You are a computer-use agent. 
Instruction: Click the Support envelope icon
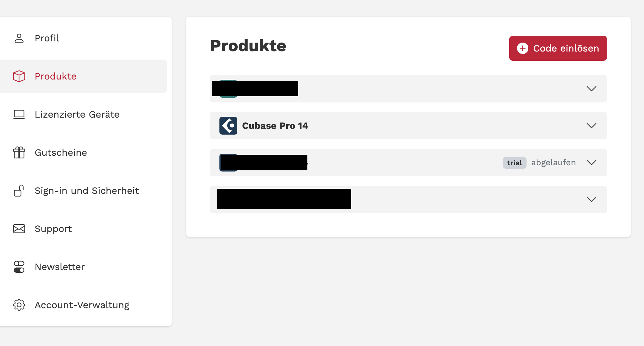pyautogui.click(x=19, y=229)
